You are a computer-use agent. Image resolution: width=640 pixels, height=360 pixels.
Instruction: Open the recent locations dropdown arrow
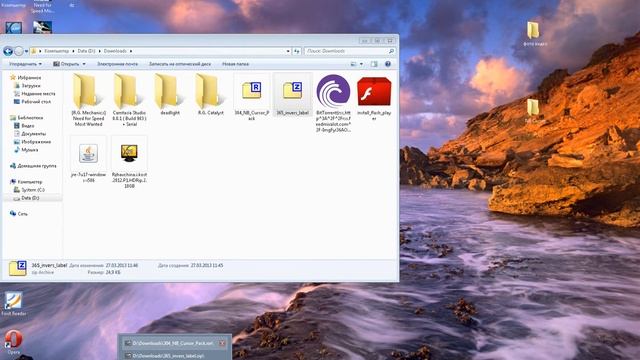coord(27,51)
